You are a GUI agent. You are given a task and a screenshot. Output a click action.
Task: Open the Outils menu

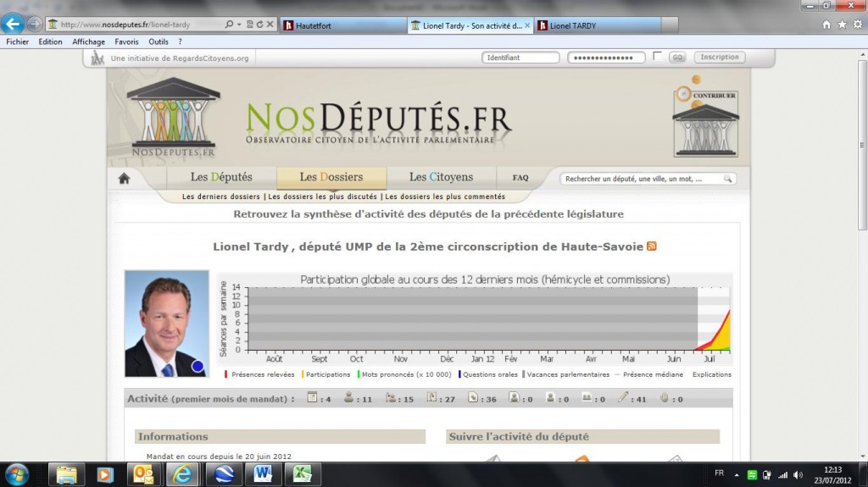159,42
